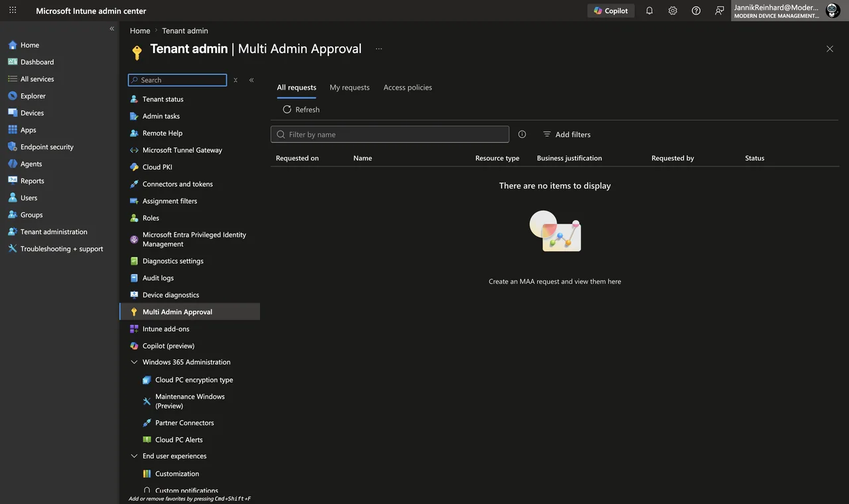Click the Dashboard icon in left navigation
The height and width of the screenshot is (504, 849).
pyautogui.click(x=13, y=62)
